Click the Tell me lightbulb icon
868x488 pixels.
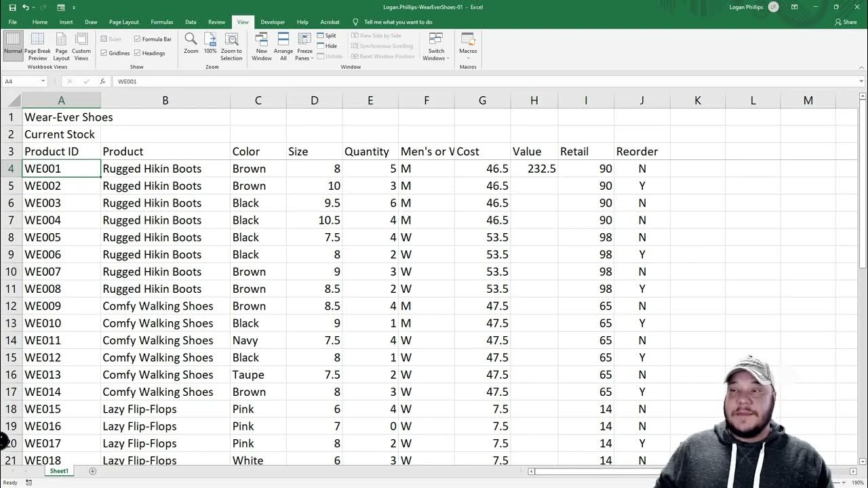355,22
